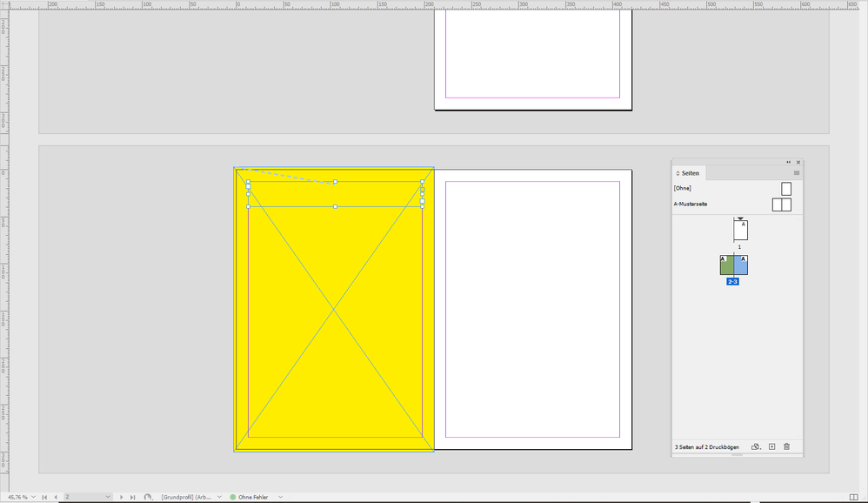868x503 pixels.
Task: Click the [Ohne] single page thumbnail
Action: click(x=786, y=189)
